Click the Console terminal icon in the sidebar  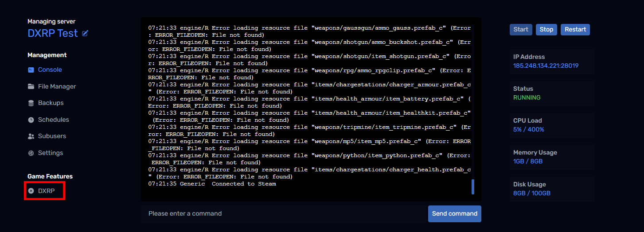(x=31, y=70)
